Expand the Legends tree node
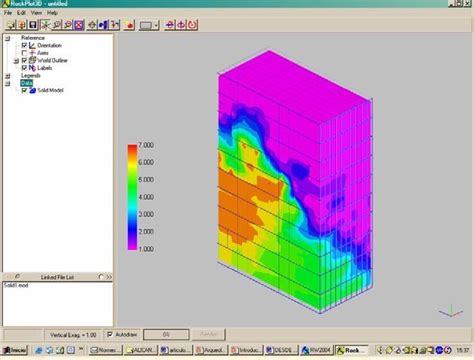 [7, 76]
